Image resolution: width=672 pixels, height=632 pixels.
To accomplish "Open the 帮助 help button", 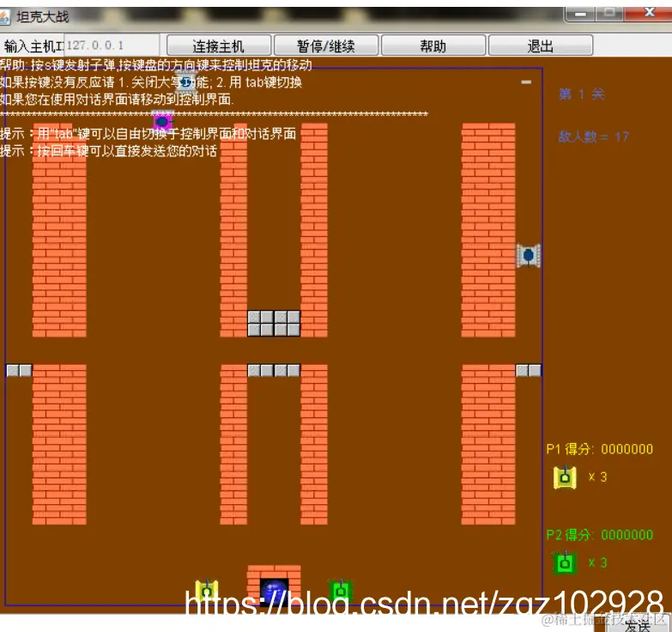I will click(433, 46).
